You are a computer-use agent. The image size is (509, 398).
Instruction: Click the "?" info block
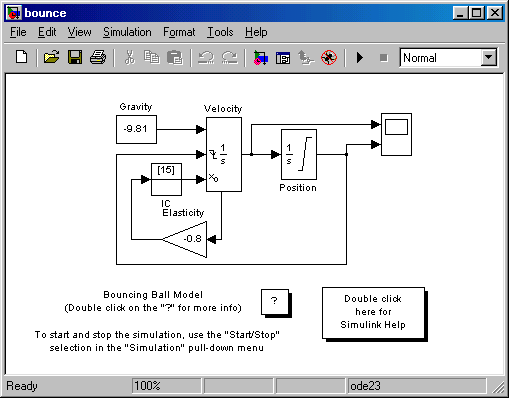point(275,303)
